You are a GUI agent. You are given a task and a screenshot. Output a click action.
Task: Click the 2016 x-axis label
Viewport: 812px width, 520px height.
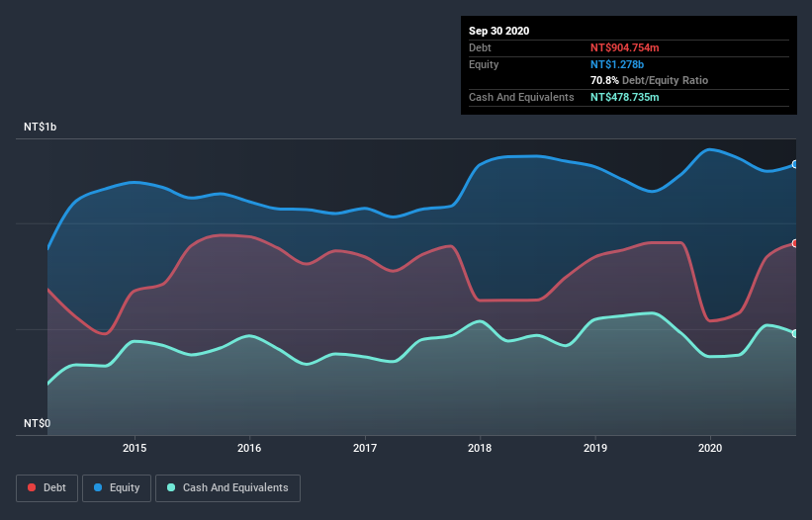[x=249, y=448]
